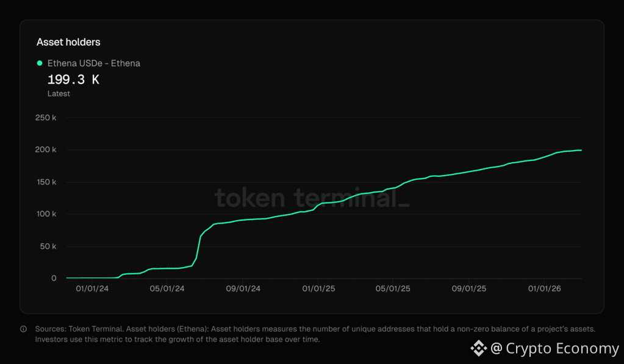This screenshot has height=364, width=624.
Task: Click the 01/01/26 x-axis date label
Action: pyautogui.click(x=544, y=288)
